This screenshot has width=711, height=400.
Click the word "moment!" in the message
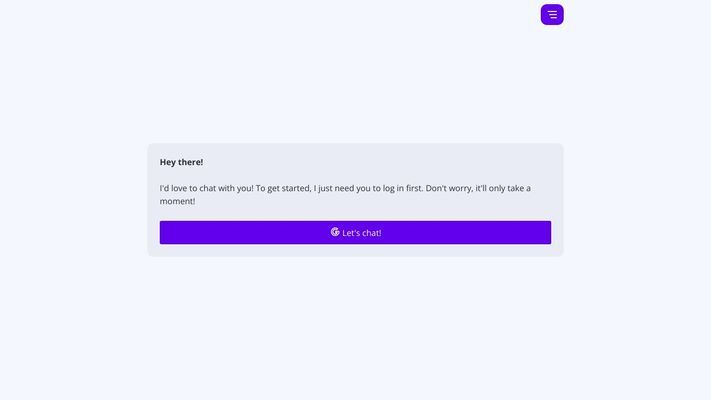pyautogui.click(x=177, y=201)
